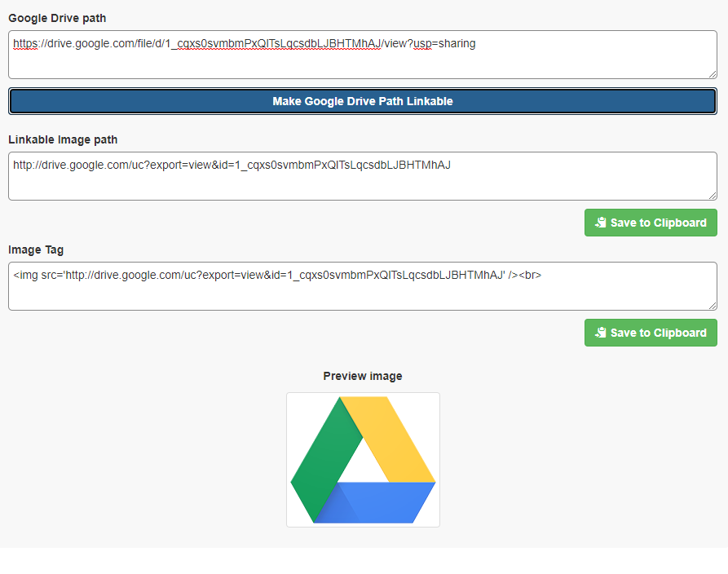Save the linkable image path to clipboard
Viewport: 728px width, 574px height.
pos(651,223)
